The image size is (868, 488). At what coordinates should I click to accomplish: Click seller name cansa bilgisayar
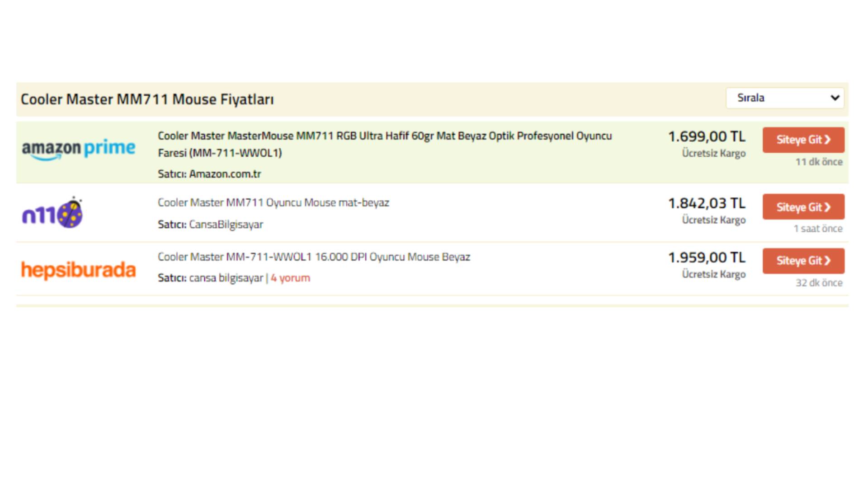[226, 278]
